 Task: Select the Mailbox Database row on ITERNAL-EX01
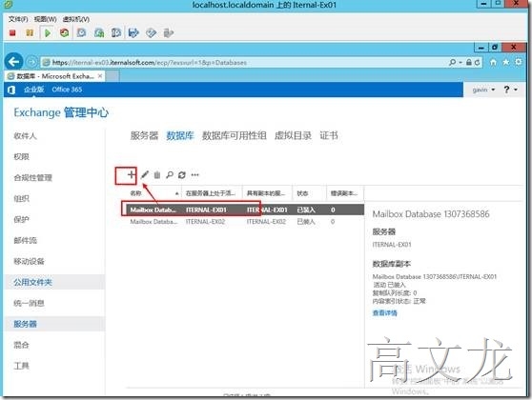point(244,210)
